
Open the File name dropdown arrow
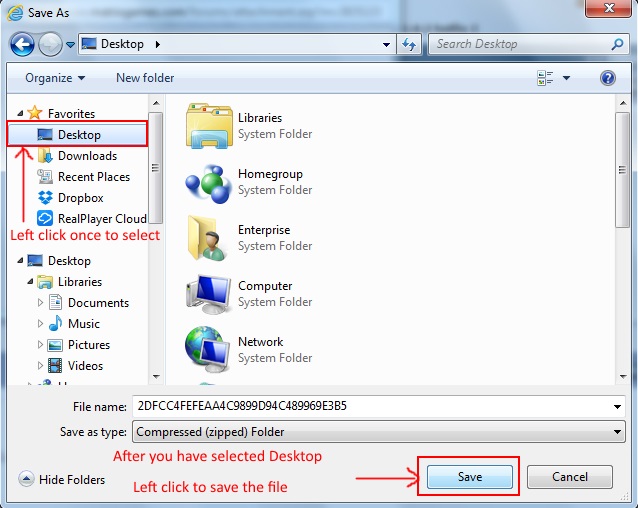click(617, 406)
